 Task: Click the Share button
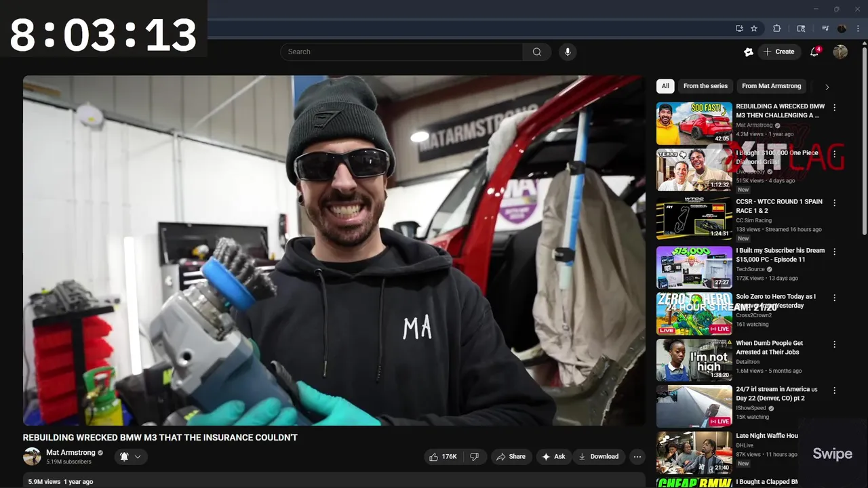coord(511,457)
